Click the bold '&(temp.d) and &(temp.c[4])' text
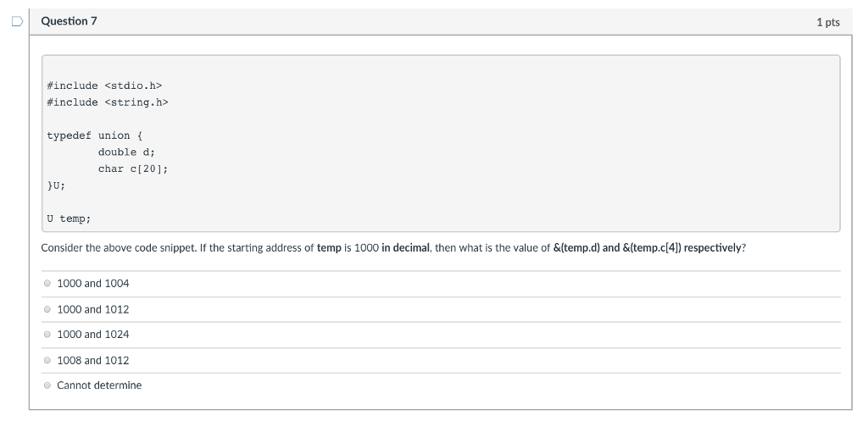This screenshot has height=421, width=868. pos(617,248)
